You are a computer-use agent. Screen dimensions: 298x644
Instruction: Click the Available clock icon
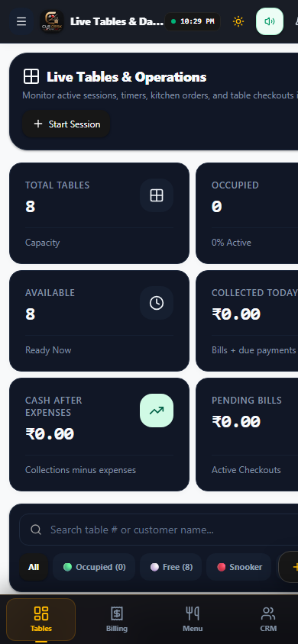pos(157,303)
